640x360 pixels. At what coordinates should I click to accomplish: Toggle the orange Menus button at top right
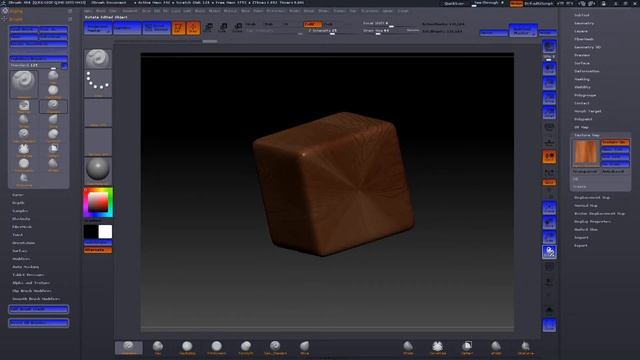coord(516,3)
